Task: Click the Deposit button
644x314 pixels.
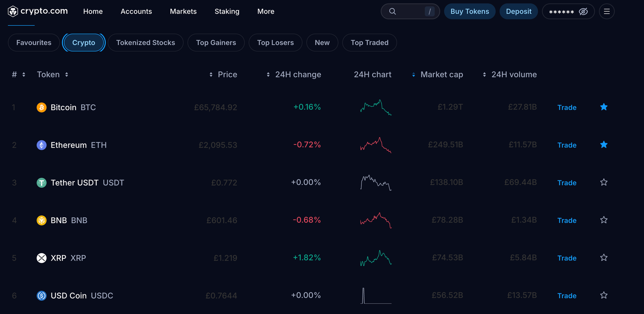Action: coord(519,11)
